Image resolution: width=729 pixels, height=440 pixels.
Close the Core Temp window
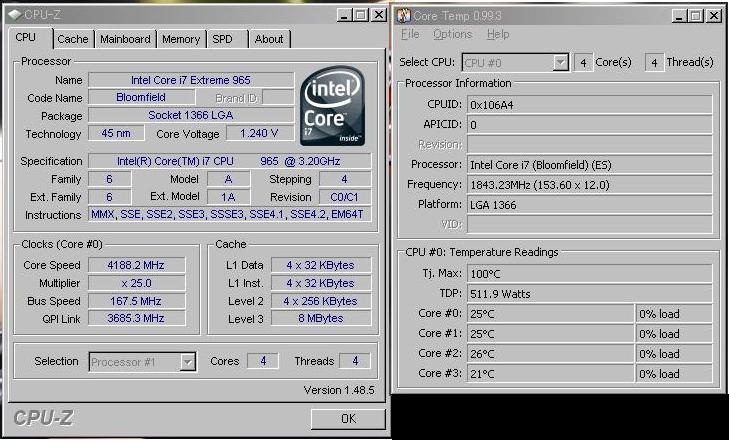(714, 16)
